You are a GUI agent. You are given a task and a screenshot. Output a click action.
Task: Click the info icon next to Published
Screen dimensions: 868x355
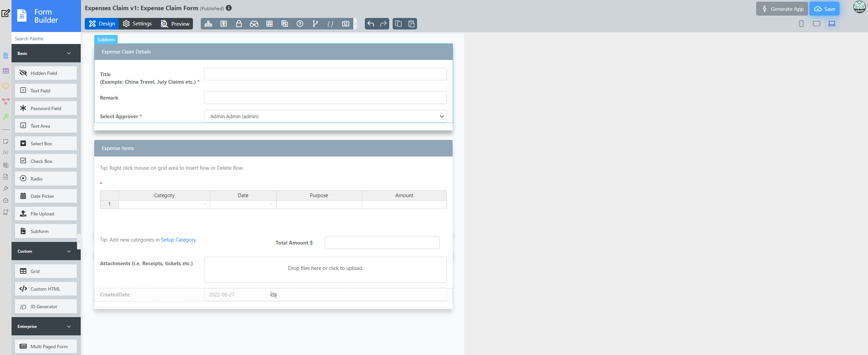[229, 8]
